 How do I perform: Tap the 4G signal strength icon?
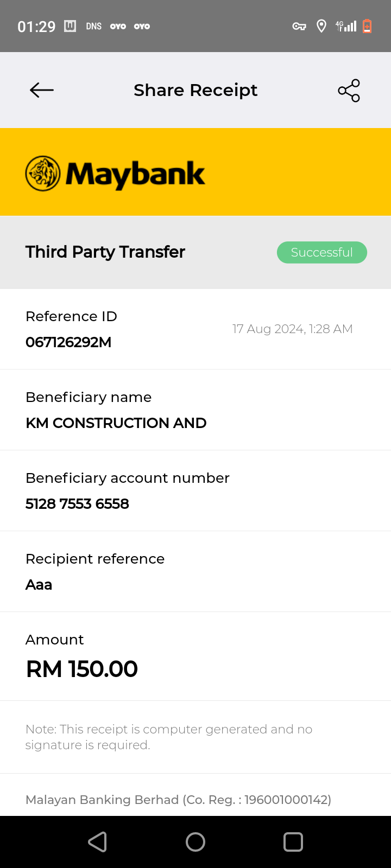(x=346, y=26)
